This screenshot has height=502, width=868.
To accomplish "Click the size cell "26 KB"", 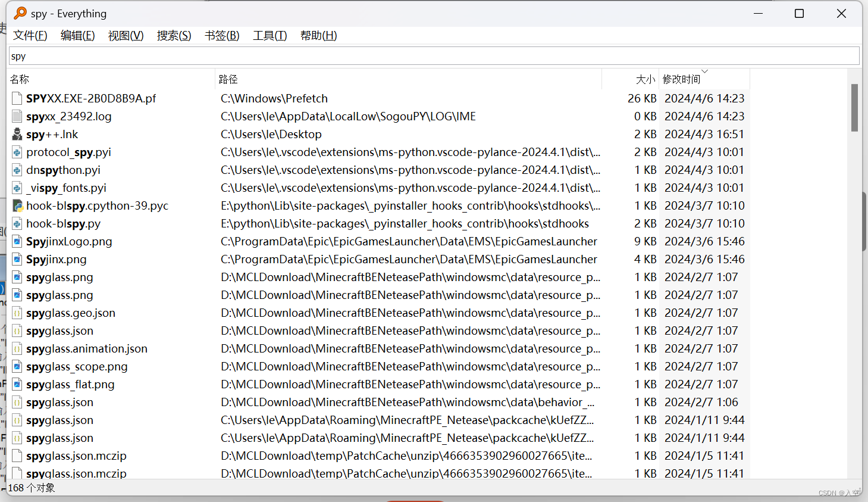I will coord(642,98).
